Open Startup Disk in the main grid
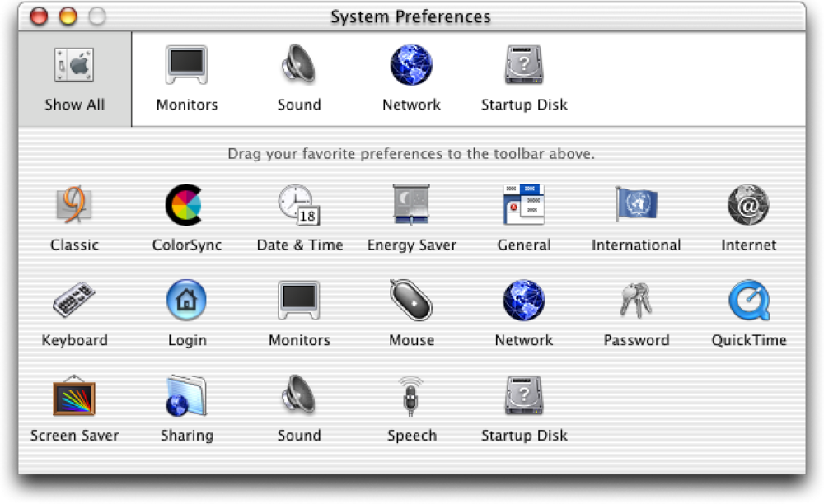The image size is (824, 504). point(524,395)
